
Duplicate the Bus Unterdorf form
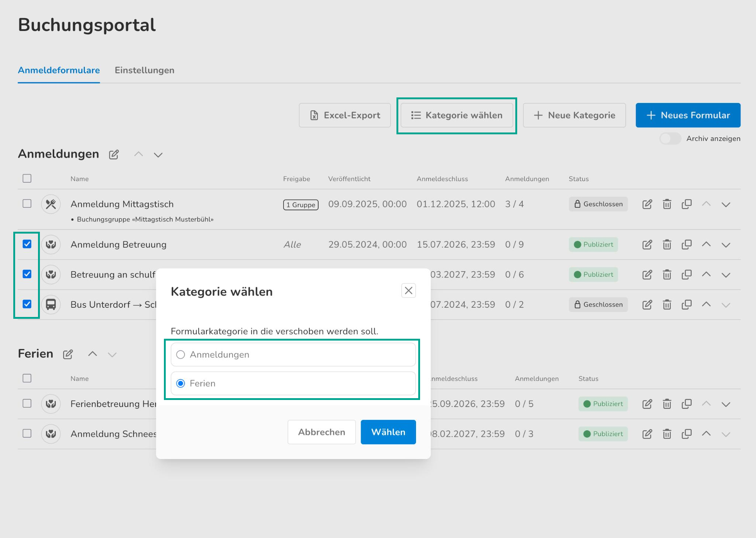tap(687, 305)
